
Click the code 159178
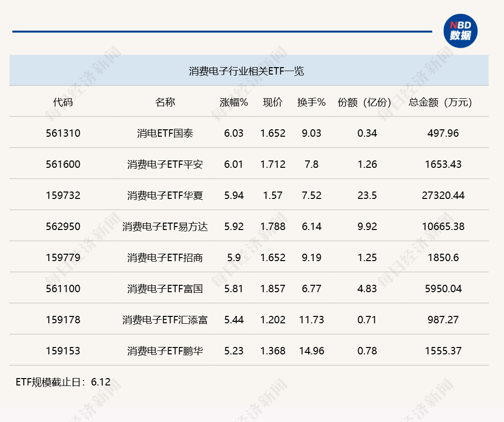point(63,320)
